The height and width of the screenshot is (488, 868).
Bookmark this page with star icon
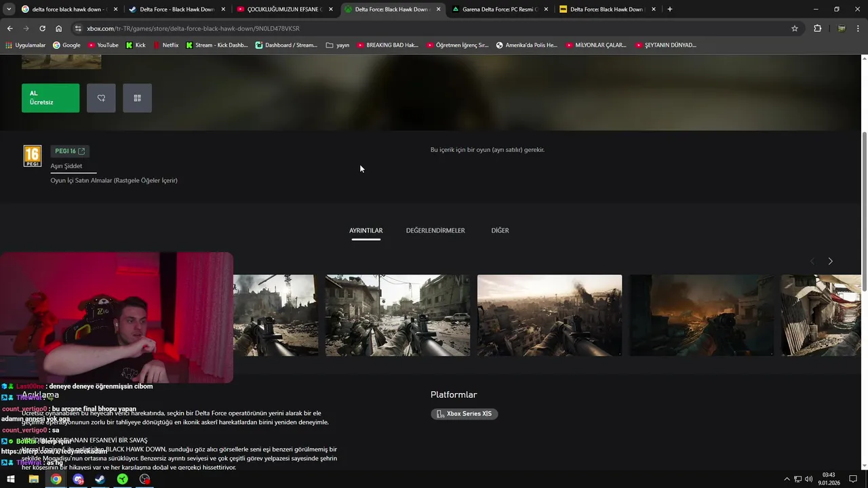pyautogui.click(x=795, y=28)
